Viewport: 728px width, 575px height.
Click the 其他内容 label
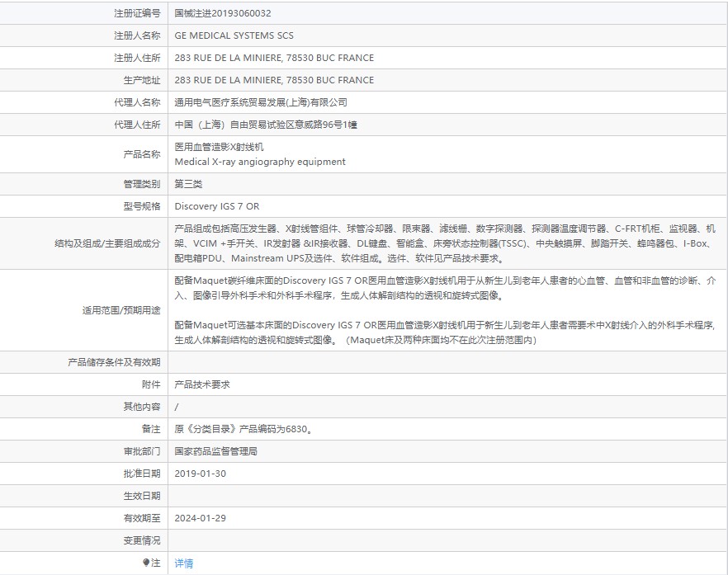pyautogui.click(x=142, y=407)
